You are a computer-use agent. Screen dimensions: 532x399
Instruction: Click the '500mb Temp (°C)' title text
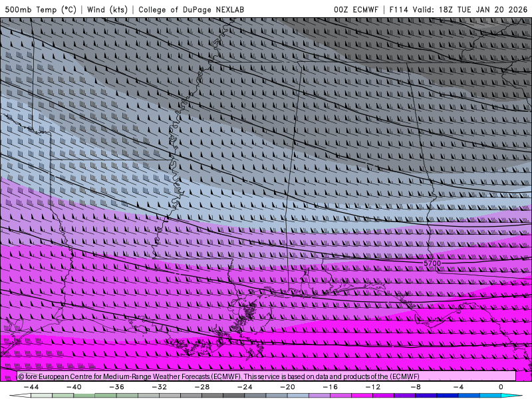(x=41, y=9)
